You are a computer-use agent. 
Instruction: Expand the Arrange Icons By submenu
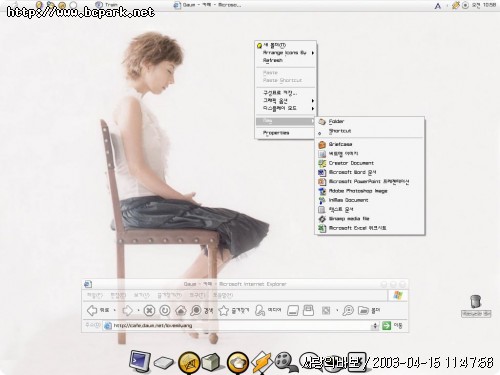(x=285, y=53)
